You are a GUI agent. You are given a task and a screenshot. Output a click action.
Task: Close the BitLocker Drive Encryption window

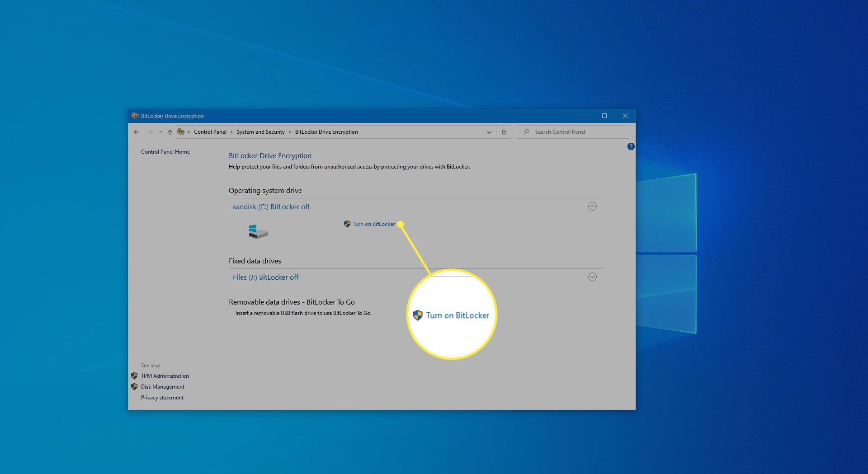625,116
